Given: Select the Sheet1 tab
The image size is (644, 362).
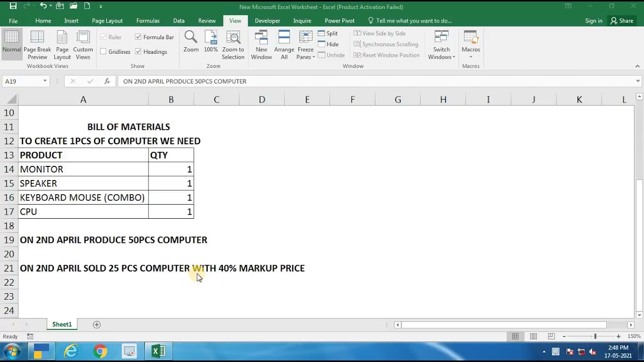Looking at the screenshot, I should [x=62, y=324].
